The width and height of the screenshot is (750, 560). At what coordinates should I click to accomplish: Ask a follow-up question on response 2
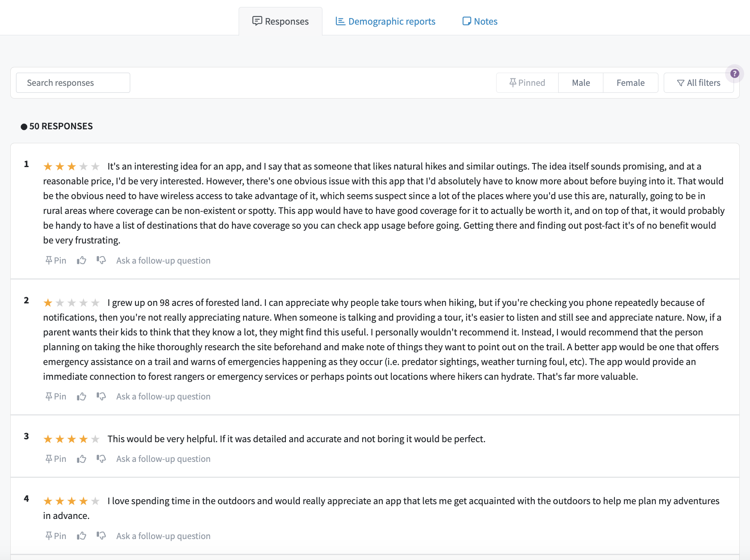point(163,396)
